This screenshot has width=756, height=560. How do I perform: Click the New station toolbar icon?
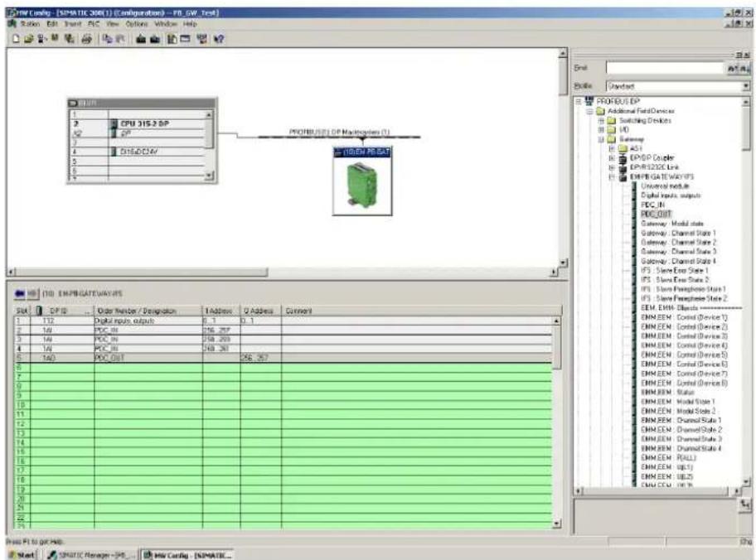coord(17,39)
